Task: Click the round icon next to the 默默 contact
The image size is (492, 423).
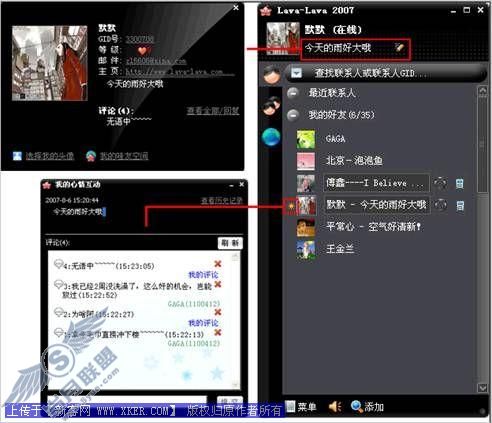Action: [x=441, y=205]
